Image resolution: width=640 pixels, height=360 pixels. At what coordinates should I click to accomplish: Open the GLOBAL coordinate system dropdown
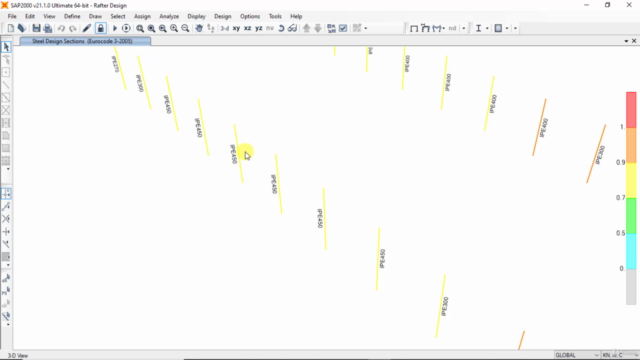tap(577, 355)
